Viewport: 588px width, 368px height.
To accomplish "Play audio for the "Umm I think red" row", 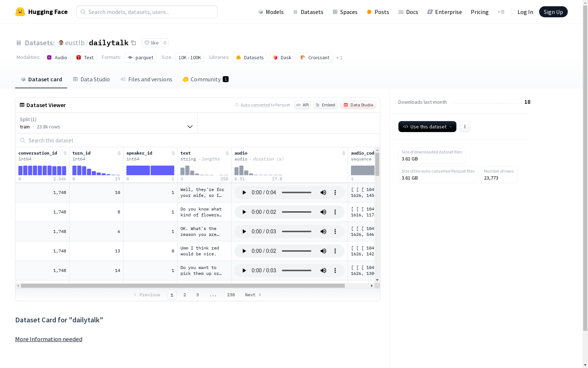I will [x=244, y=251].
